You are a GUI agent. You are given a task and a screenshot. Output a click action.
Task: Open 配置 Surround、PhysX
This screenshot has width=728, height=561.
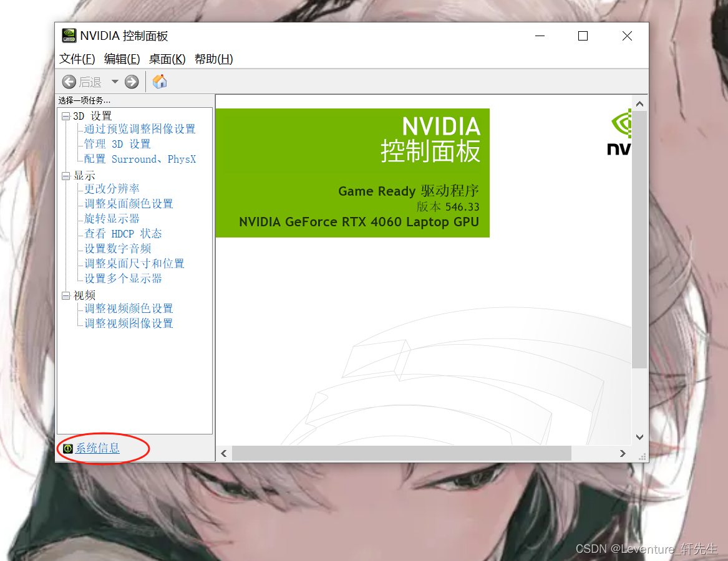point(140,159)
